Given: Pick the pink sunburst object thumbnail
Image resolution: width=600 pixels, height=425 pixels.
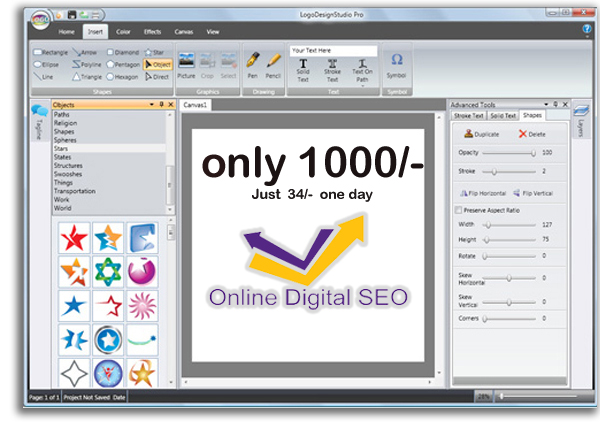Looking at the screenshot, I should point(142,306).
